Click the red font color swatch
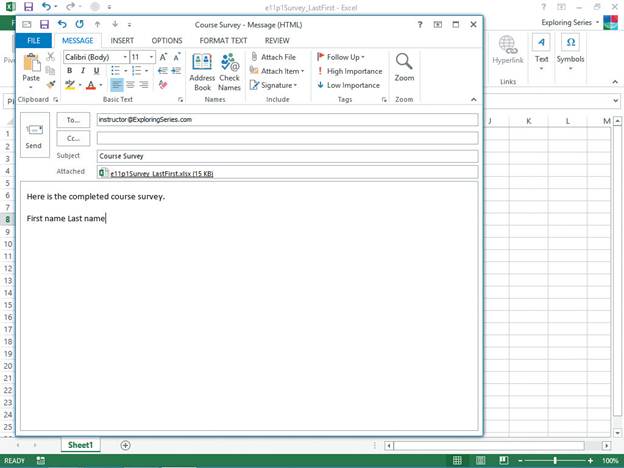The image size is (624, 468). (88, 86)
